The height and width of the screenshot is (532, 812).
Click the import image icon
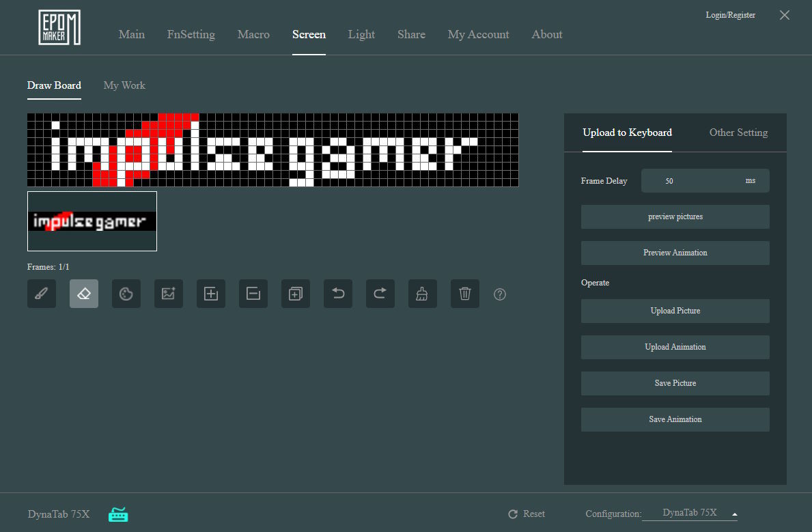pos(168,294)
